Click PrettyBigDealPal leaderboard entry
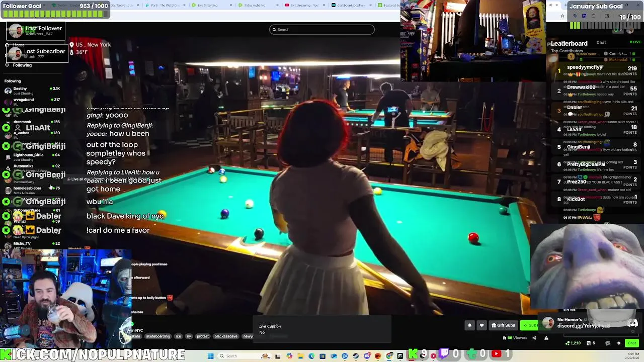 tap(596, 164)
